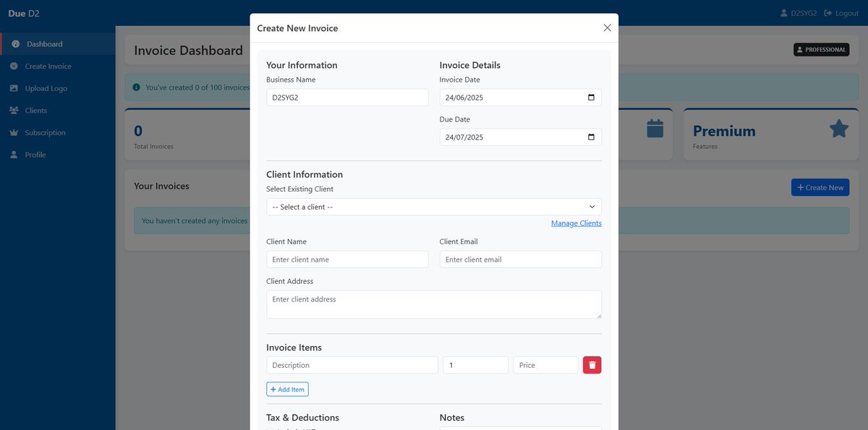This screenshot has width=868, height=430.
Task: Click the Client Information heading
Action: pyautogui.click(x=305, y=174)
